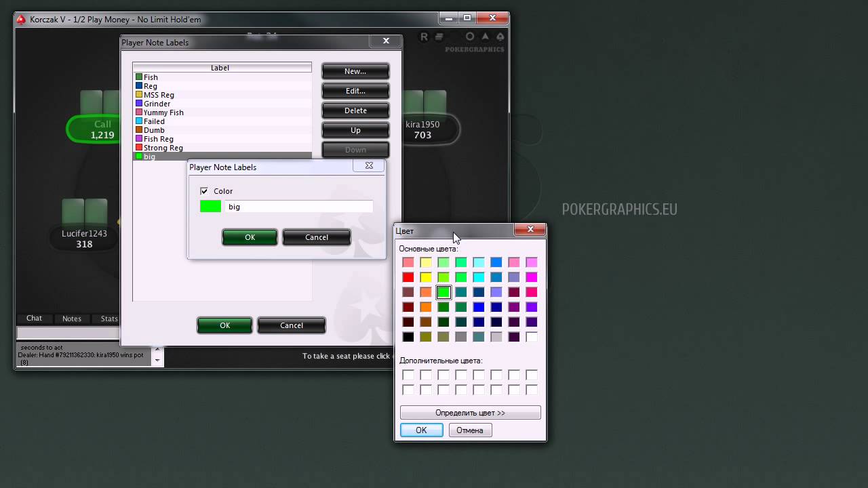Choose the bright magenta basic color swatch

click(532, 277)
